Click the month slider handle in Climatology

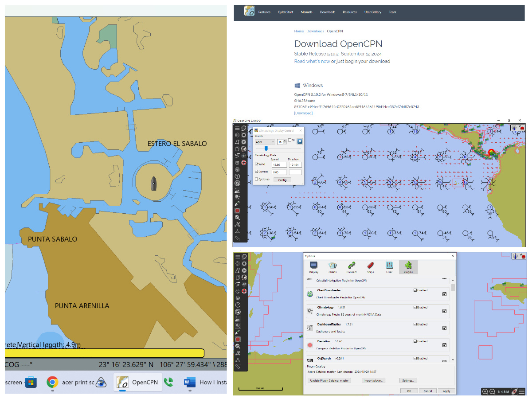click(266, 149)
